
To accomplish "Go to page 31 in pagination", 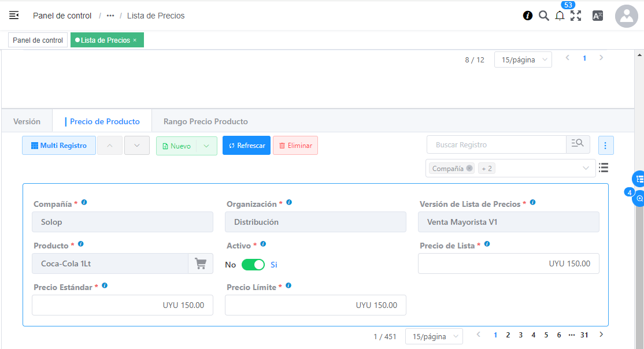I will 584,335.
